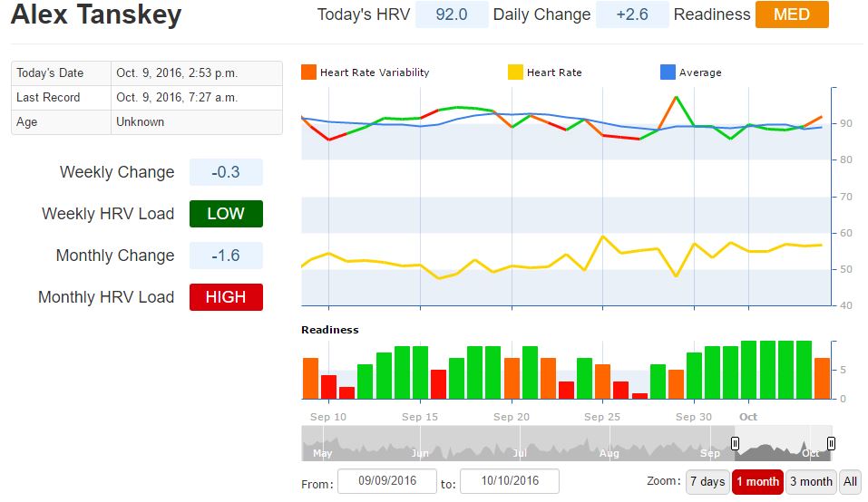Viewport: 868px width, 502px height.
Task: Click the Aug label in range navigator
Action: (609, 453)
